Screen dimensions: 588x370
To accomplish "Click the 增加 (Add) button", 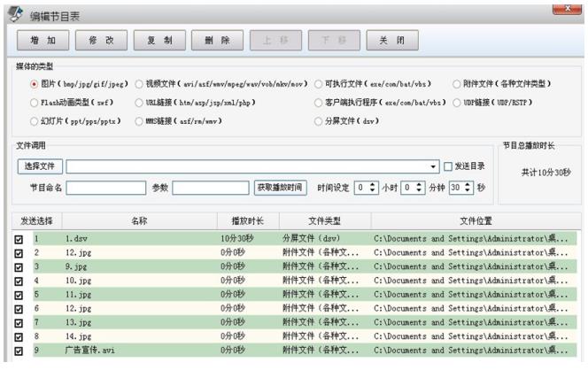I will click(43, 41).
